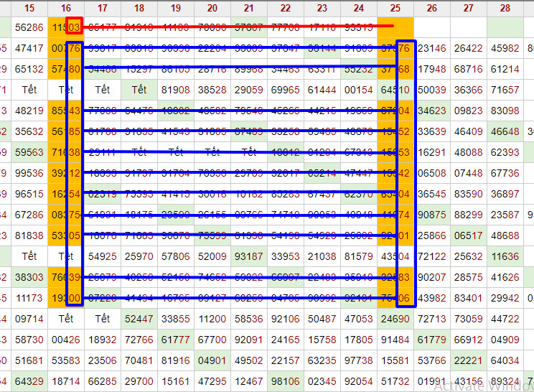The image size is (534, 392).
Task: Select column header 25
Action: coord(395,8)
